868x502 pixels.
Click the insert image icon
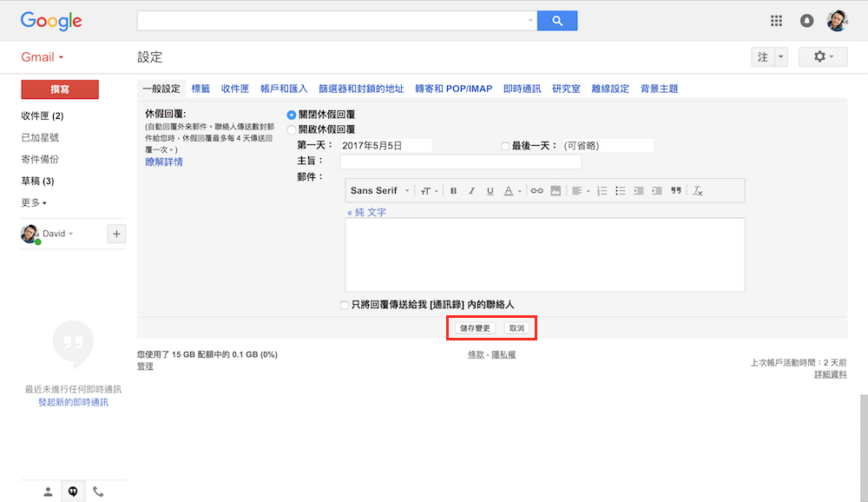556,191
